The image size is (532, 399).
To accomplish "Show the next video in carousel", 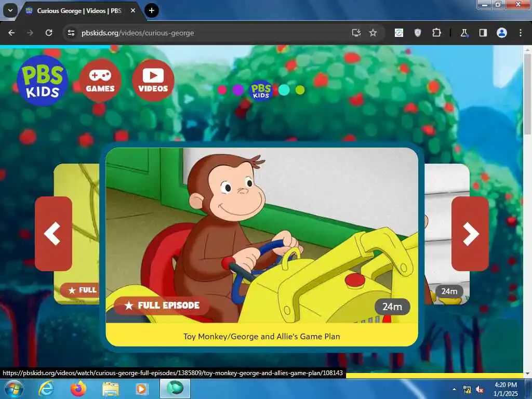I will (x=470, y=234).
